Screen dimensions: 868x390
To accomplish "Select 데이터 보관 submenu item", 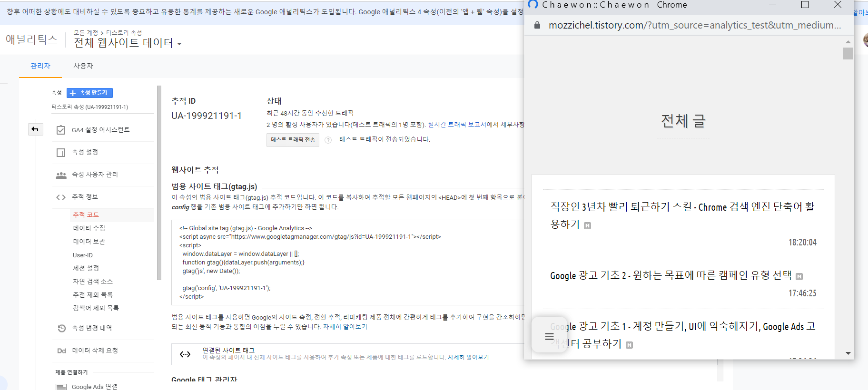I will 89,242.
